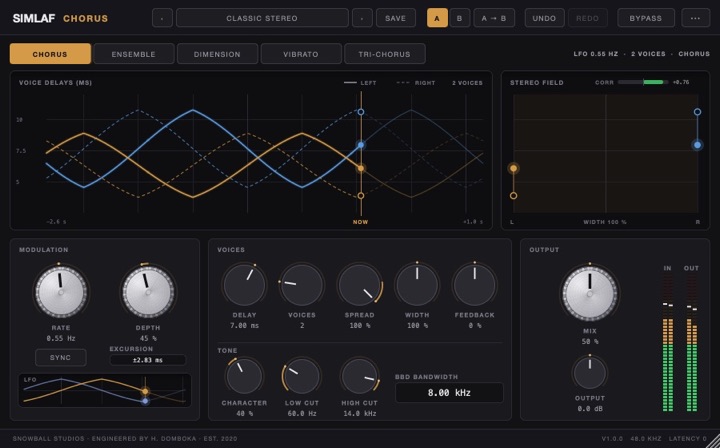Click the LFO 0.55 HZ status text
This screenshot has width=720, height=448.
pyautogui.click(x=596, y=54)
